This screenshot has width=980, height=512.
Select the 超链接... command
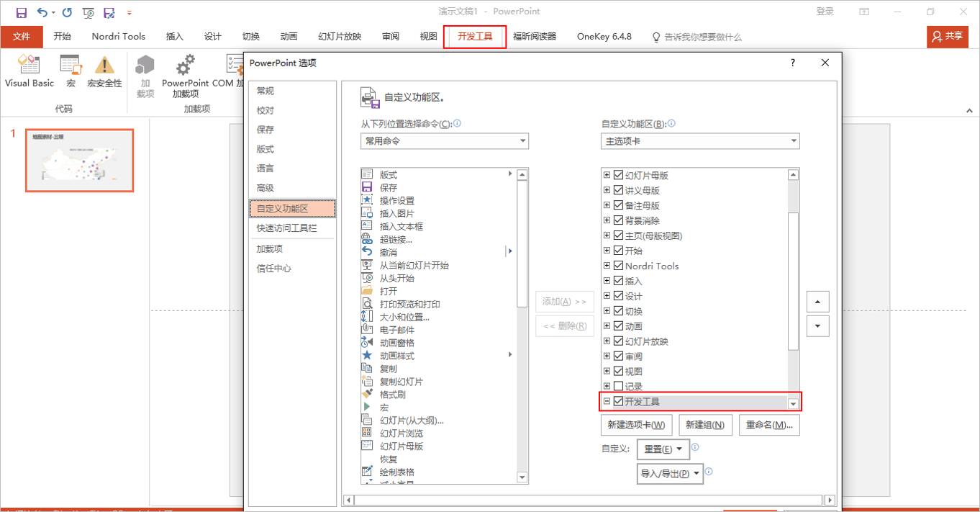(396, 239)
